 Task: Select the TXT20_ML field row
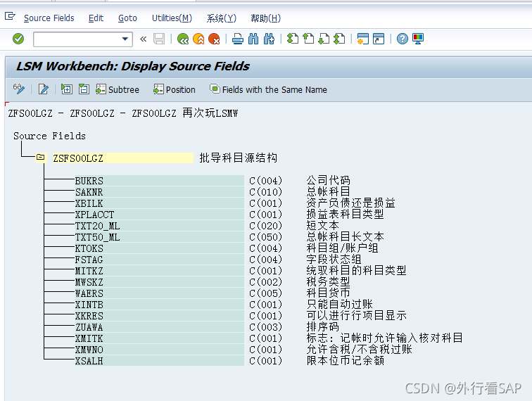160,226
